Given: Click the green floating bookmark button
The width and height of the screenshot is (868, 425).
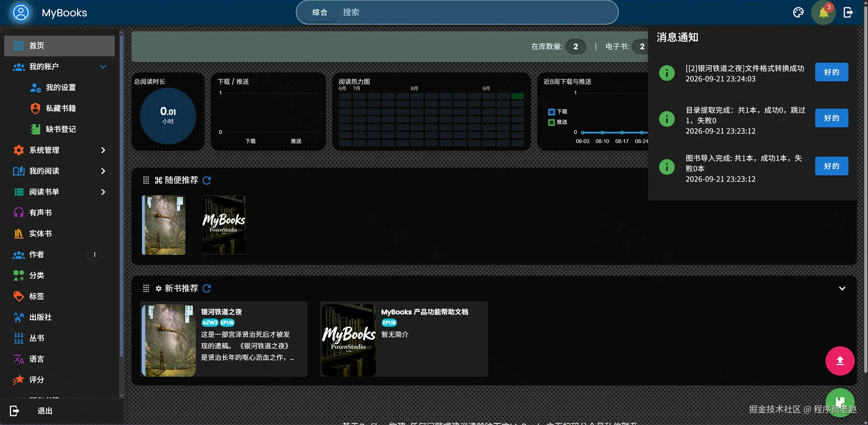Looking at the screenshot, I should (x=840, y=402).
